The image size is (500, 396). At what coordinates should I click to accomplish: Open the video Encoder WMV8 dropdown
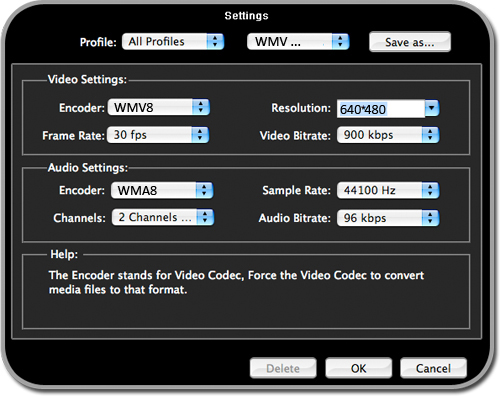(x=158, y=107)
